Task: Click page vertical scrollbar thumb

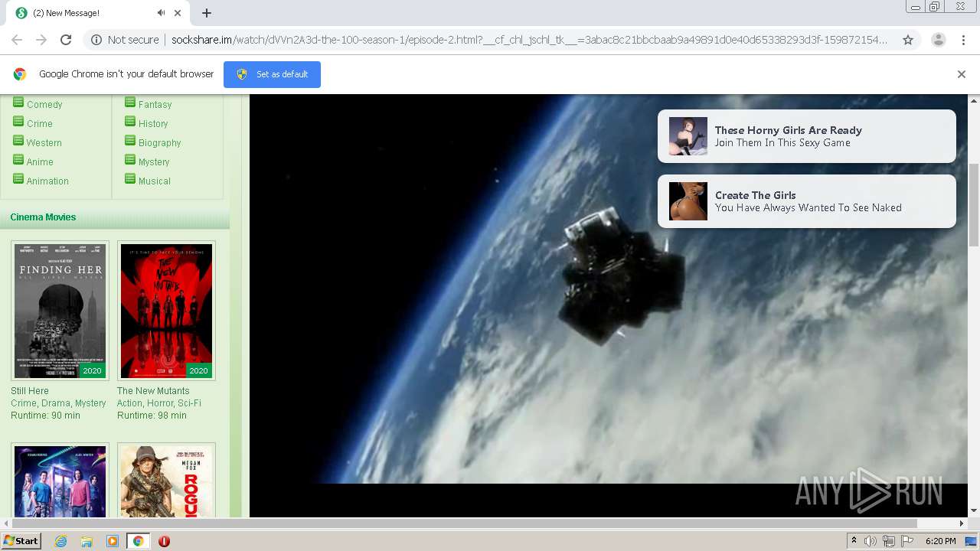Action: (x=974, y=205)
